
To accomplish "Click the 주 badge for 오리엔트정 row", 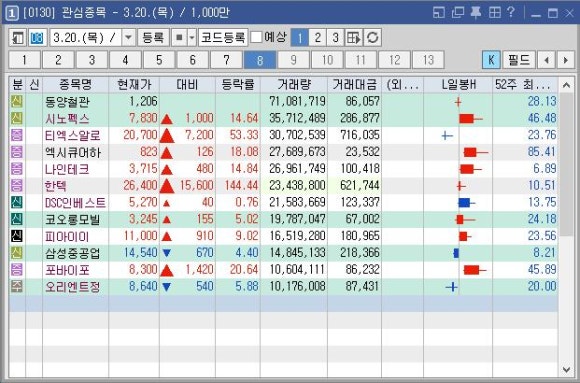I will click(17, 286).
